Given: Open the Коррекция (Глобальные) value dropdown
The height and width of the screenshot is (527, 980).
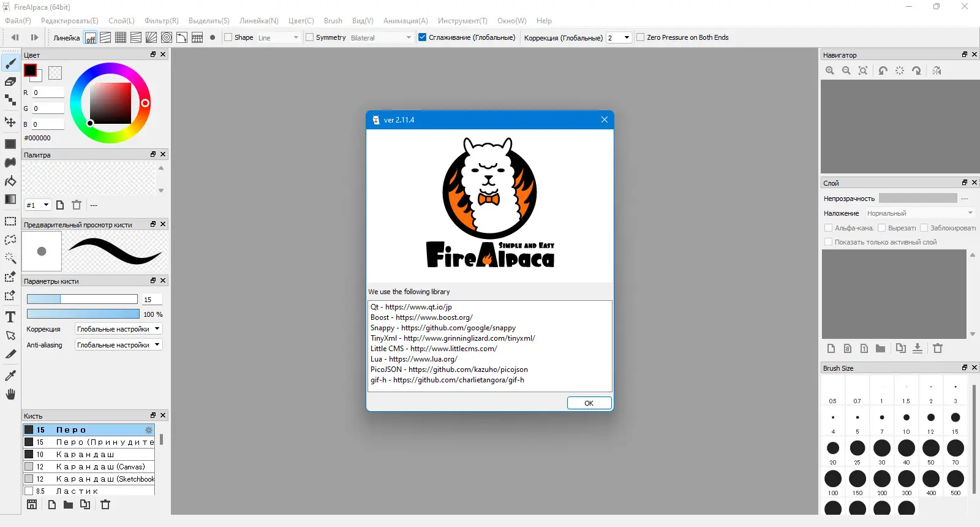Looking at the screenshot, I should (x=619, y=37).
